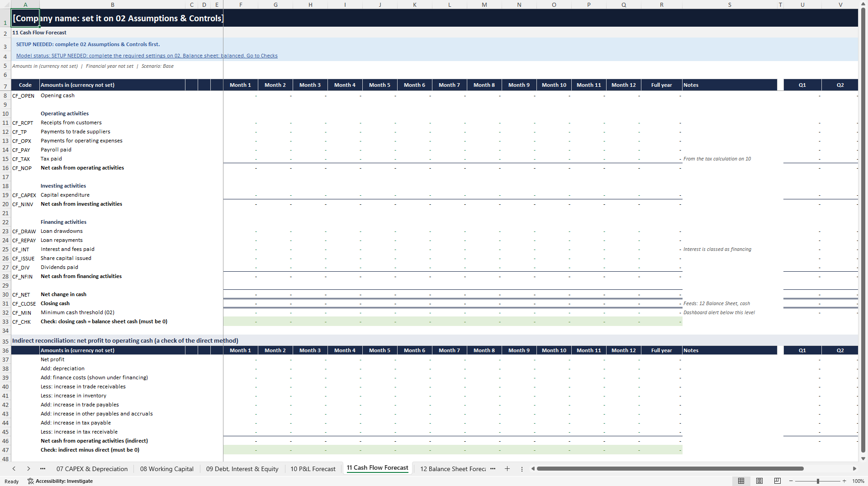Click the 'Closing cash' label cell
The image size is (868, 486).
click(x=113, y=303)
